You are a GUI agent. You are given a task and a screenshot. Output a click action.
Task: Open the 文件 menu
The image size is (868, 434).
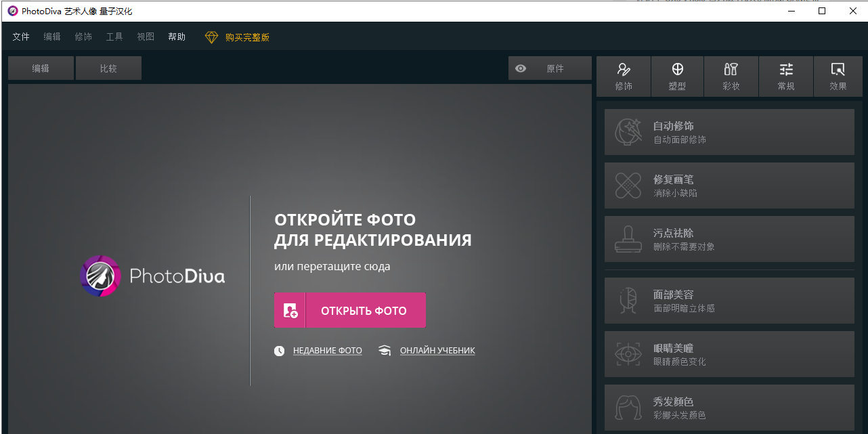[21, 37]
